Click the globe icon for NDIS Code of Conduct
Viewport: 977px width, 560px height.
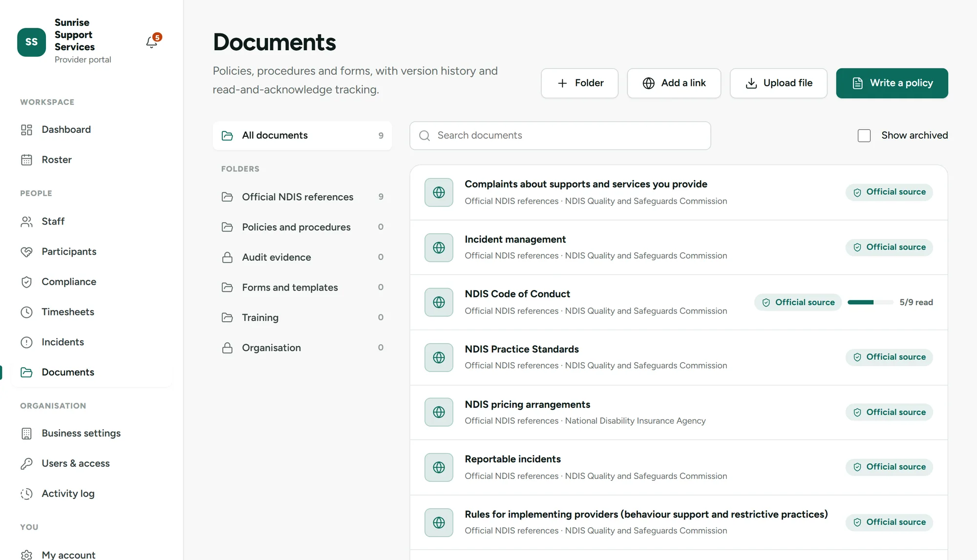(439, 302)
